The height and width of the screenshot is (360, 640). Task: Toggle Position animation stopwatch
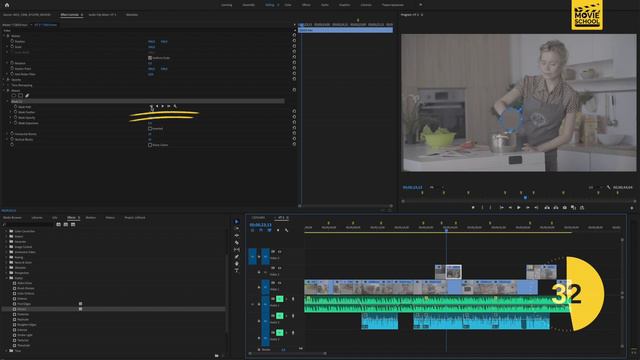(x=12, y=41)
